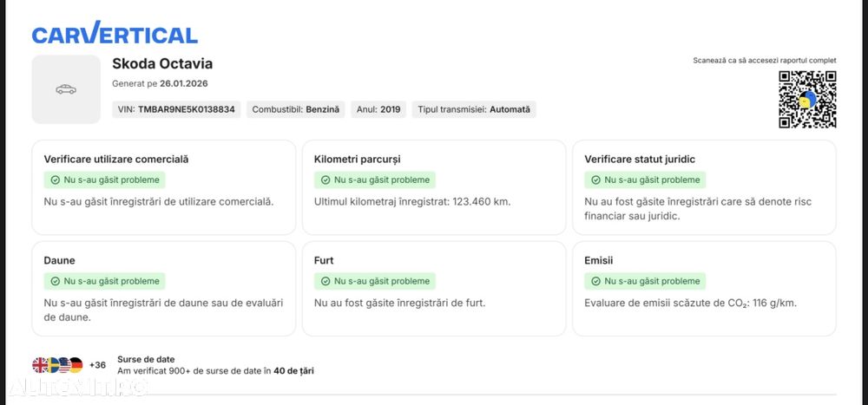Click the Skoda Octavia title
The image size is (868, 405).
point(162,63)
